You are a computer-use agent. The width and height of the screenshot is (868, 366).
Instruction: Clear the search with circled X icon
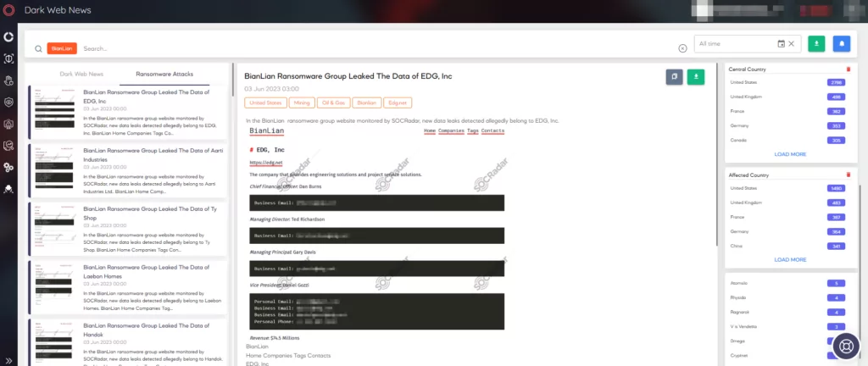[x=682, y=48]
